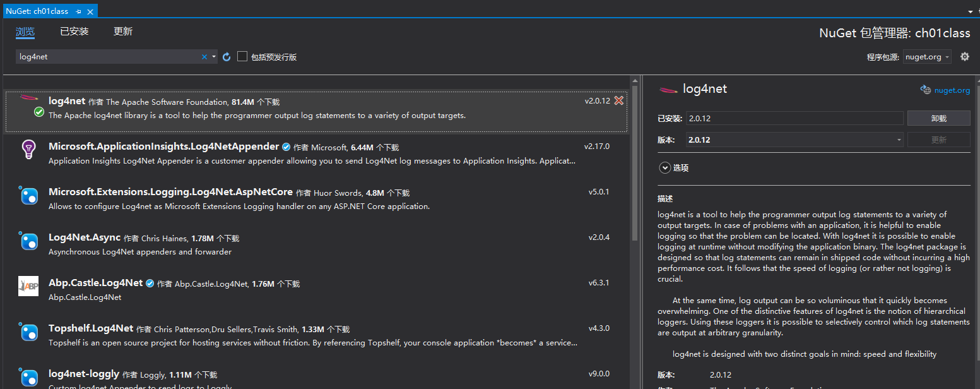Click the log4net logo in details pane
The image size is (980, 389).
(668, 89)
